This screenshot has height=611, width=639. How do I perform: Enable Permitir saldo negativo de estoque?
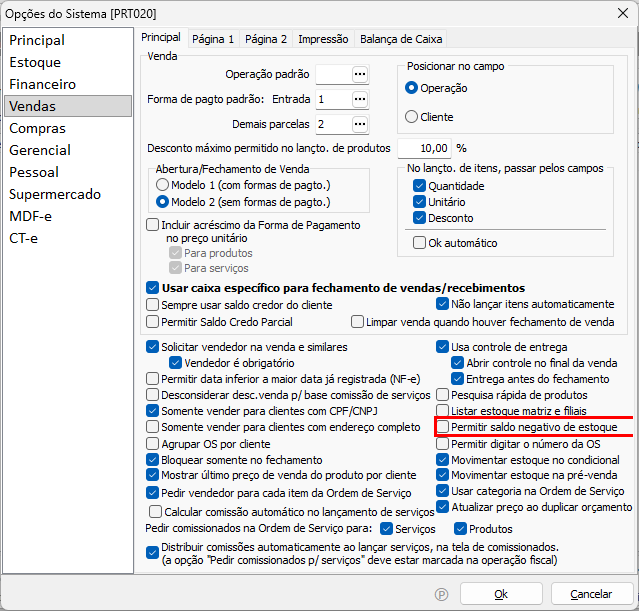[x=444, y=427]
